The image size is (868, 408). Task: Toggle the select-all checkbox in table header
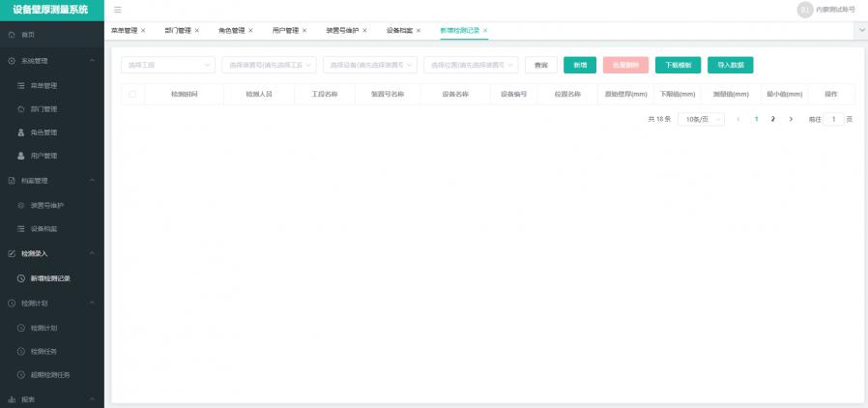[x=132, y=95]
